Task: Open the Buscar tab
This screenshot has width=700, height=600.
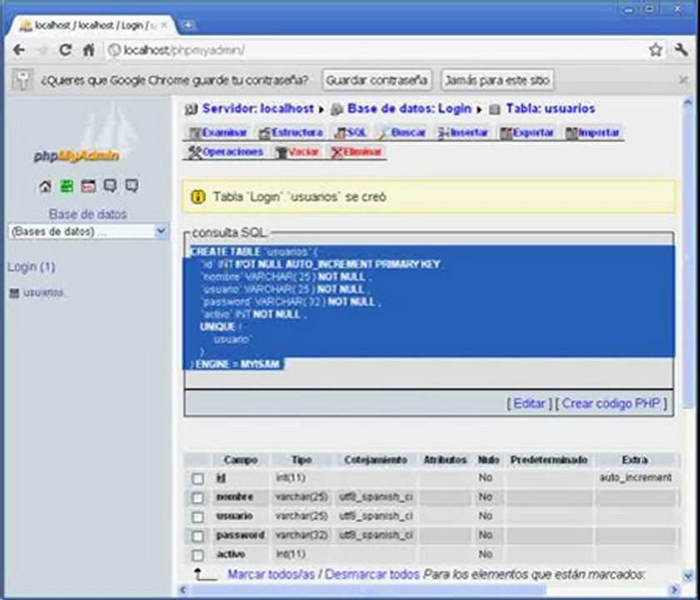Action: [402, 132]
